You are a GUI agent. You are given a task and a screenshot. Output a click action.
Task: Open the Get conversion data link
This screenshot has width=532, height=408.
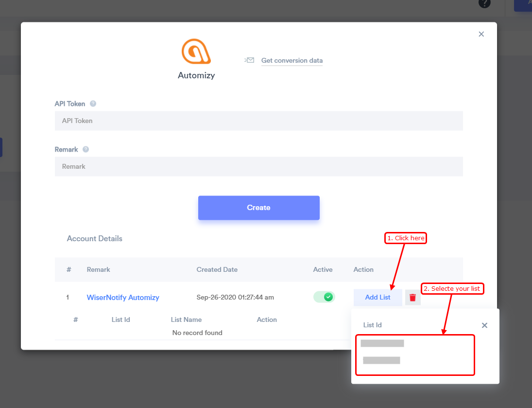click(292, 61)
